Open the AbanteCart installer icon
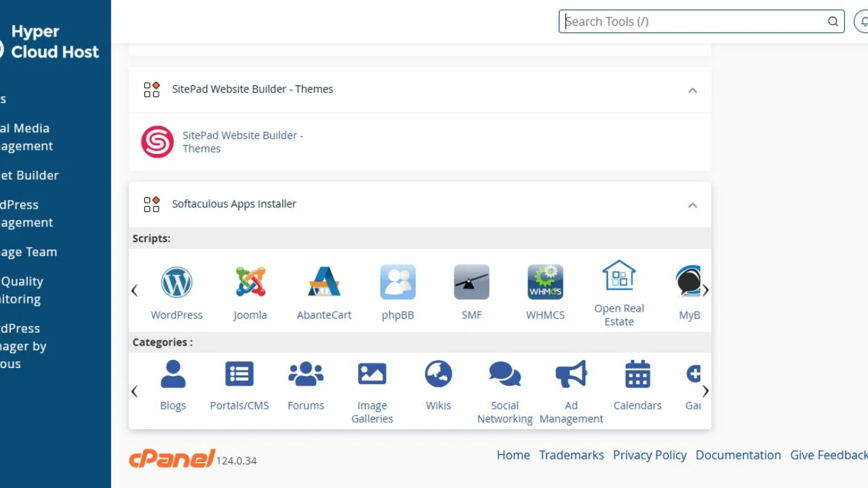Image resolution: width=868 pixels, height=488 pixels. click(x=324, y=282)
